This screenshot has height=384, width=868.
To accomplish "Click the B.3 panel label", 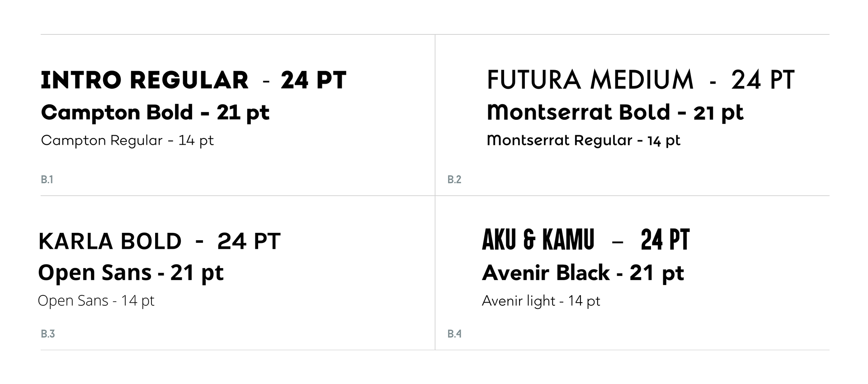I will [x=47, y=334].
